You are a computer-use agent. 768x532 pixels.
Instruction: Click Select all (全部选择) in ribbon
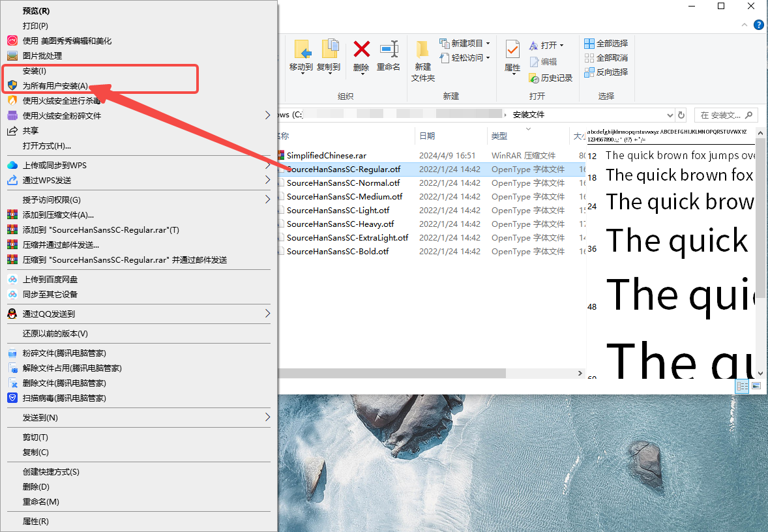[606, 44]
